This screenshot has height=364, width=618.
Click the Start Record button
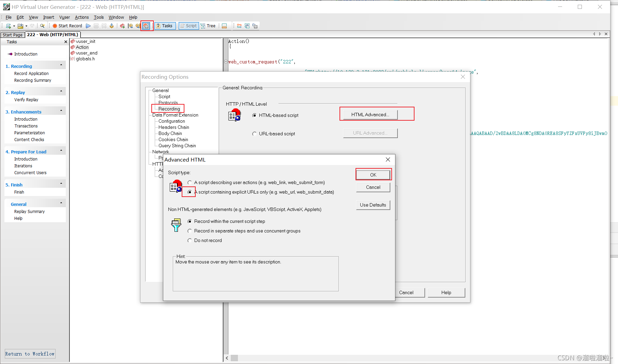click(67, 26)
